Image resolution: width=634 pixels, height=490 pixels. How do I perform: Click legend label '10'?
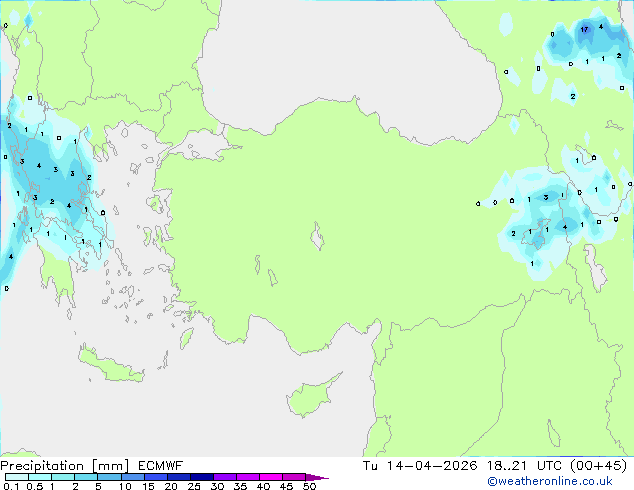pyautogui.click(x=125, y=486)
